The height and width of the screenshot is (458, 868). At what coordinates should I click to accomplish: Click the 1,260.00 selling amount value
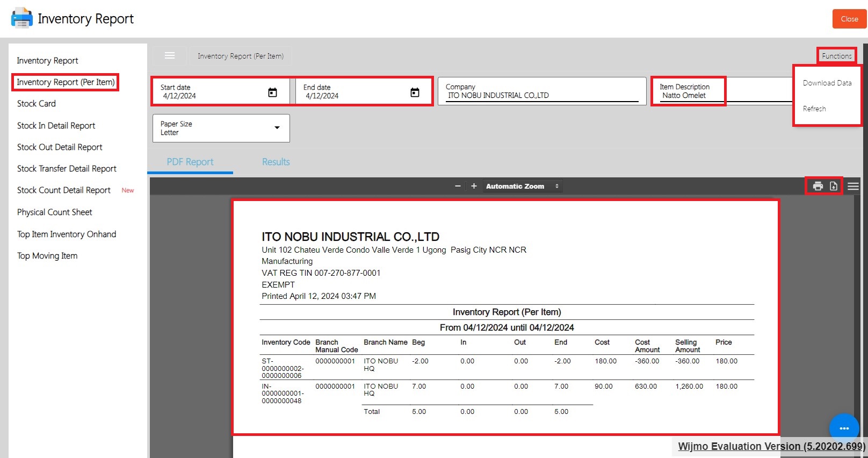pyautogui.click(x=689, y=387)
